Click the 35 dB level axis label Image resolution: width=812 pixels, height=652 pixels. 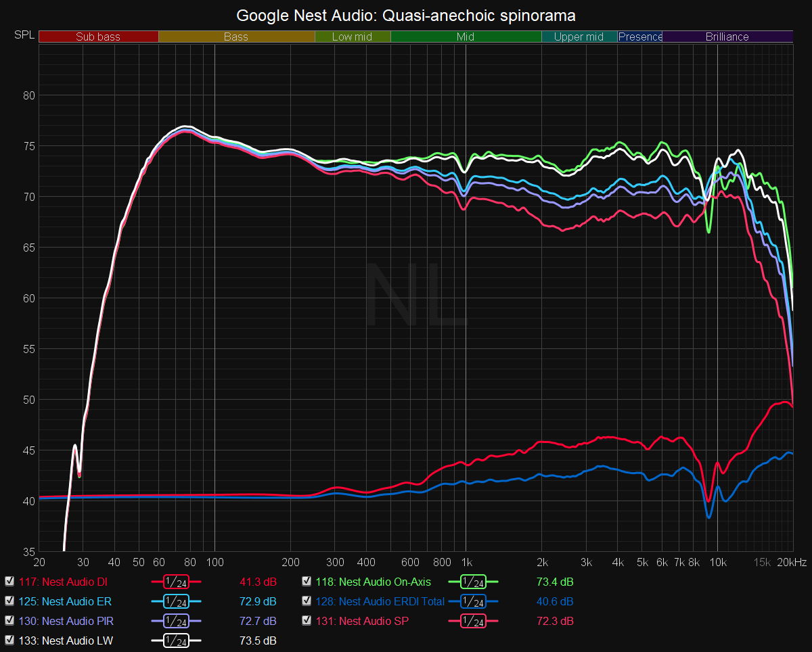click(28, 551)
